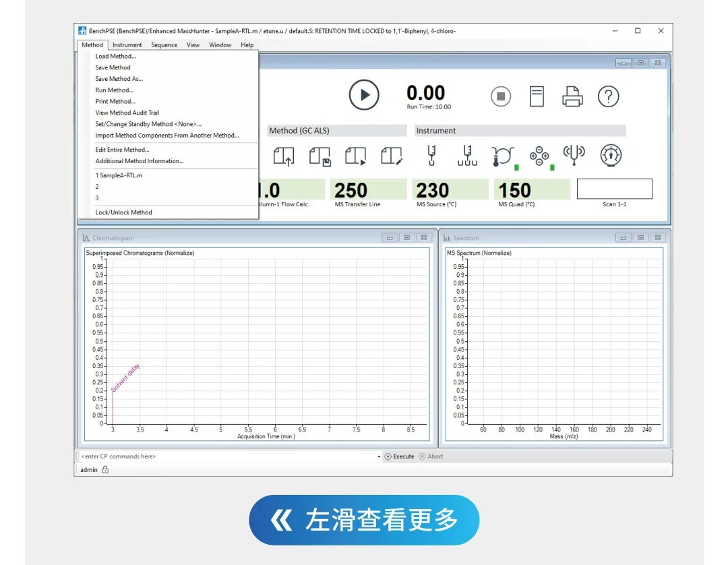Select Edit Entire Method...
The height and width of the screenshot is (565, 728).
click(122, 150)
